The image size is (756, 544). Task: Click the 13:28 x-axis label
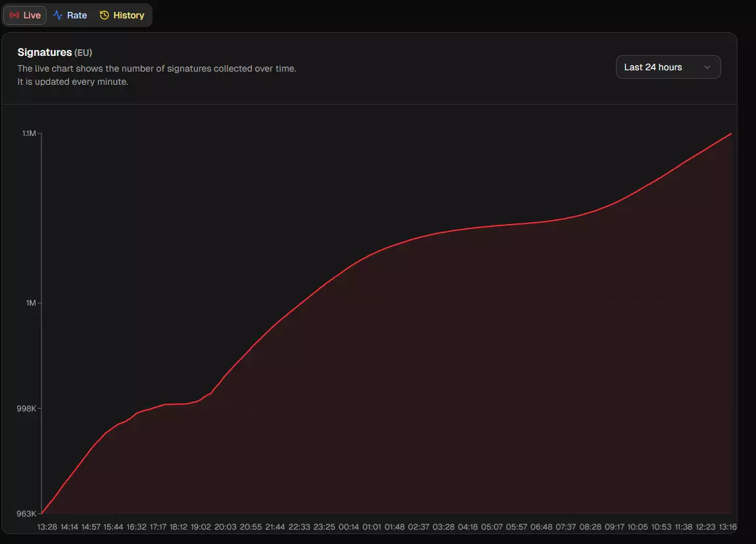pyautogui.click(x=47, y=527)
